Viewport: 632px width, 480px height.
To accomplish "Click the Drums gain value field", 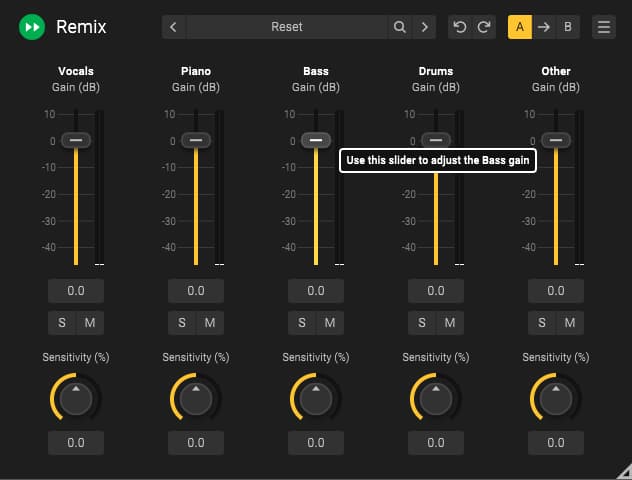I will (x=436, y=291).
